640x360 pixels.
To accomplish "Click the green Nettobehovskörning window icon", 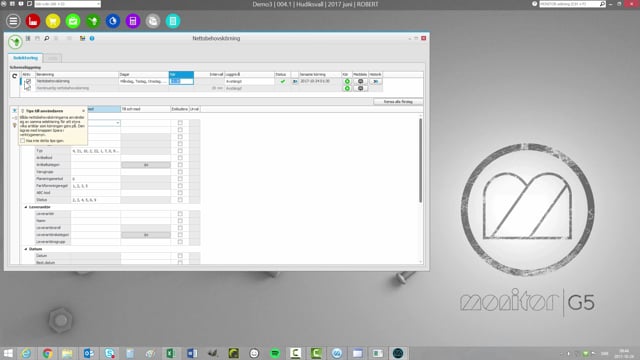I will click(15, 42).
